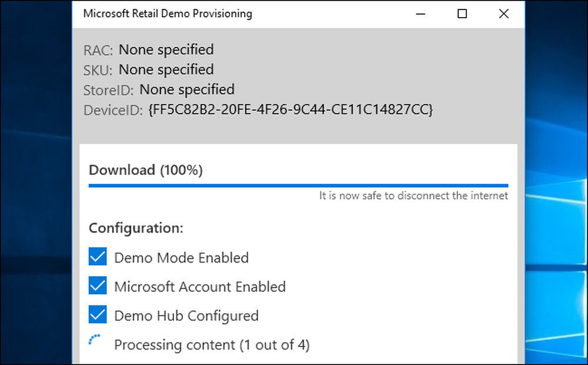Click the StoreID None specified value

click(187, 89)
